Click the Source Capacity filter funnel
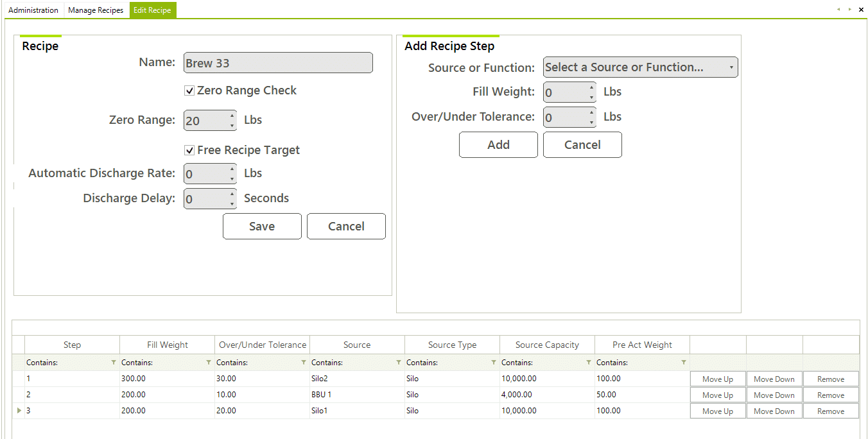This screenshot has width=868, height=439. tap(589, 363)
